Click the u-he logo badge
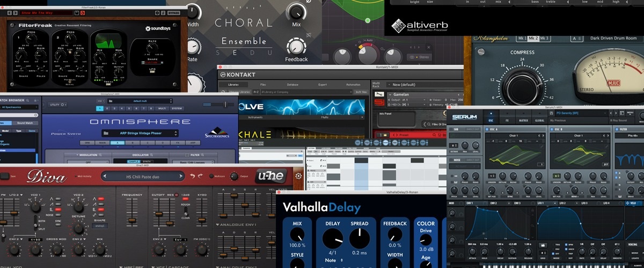 [x=271, y=176]
